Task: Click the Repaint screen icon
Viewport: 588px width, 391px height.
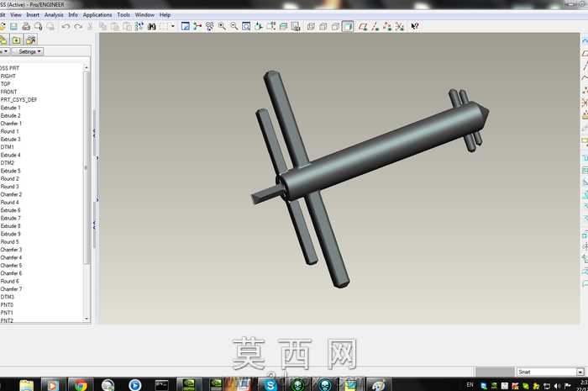Action: pyautogui.click(x=186, y=26)
